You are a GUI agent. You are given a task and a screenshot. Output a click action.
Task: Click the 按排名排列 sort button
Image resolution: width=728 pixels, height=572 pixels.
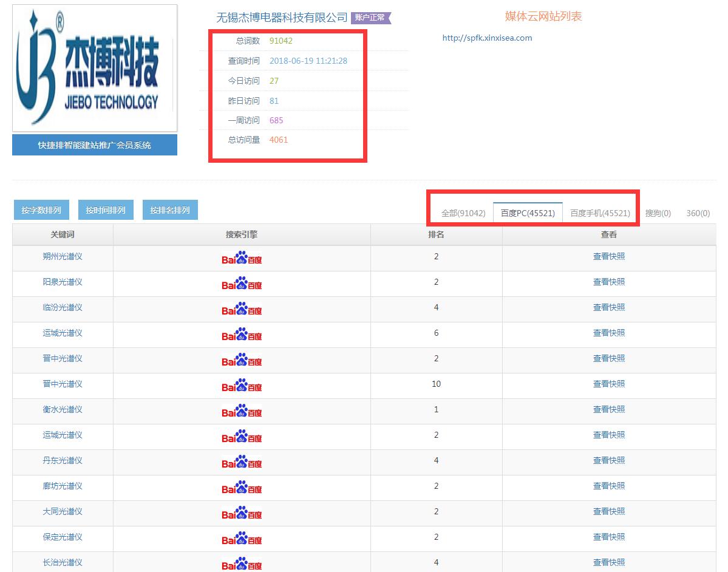pos(170,210)
